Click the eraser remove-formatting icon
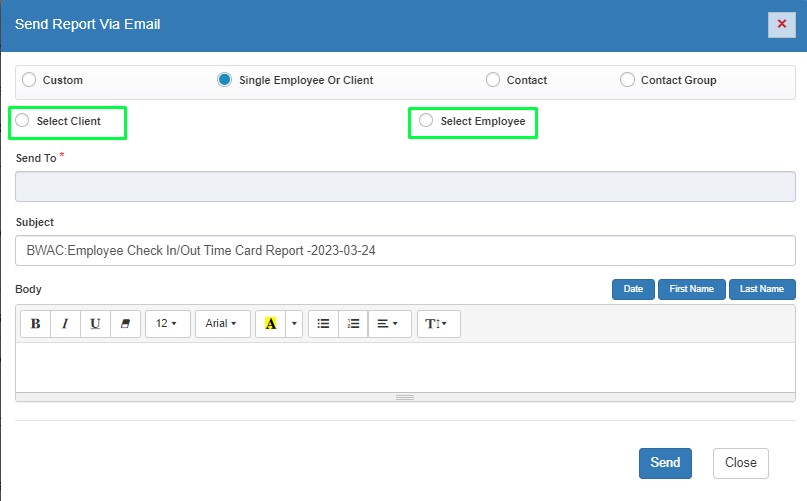The image size is (807, 501). (125, 324)
